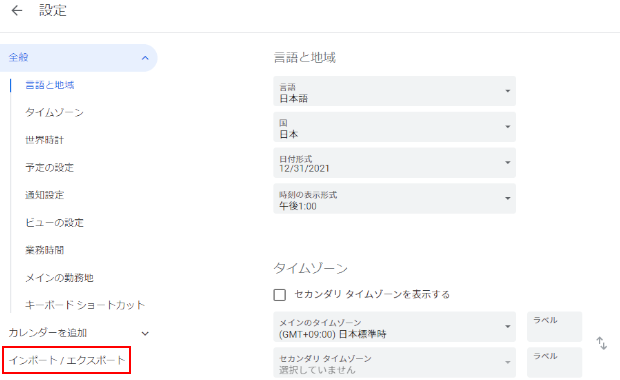The image size is (620, 380).
Task: Open the セカンダリ タイムゾーン dropdown
Action: 394,362
